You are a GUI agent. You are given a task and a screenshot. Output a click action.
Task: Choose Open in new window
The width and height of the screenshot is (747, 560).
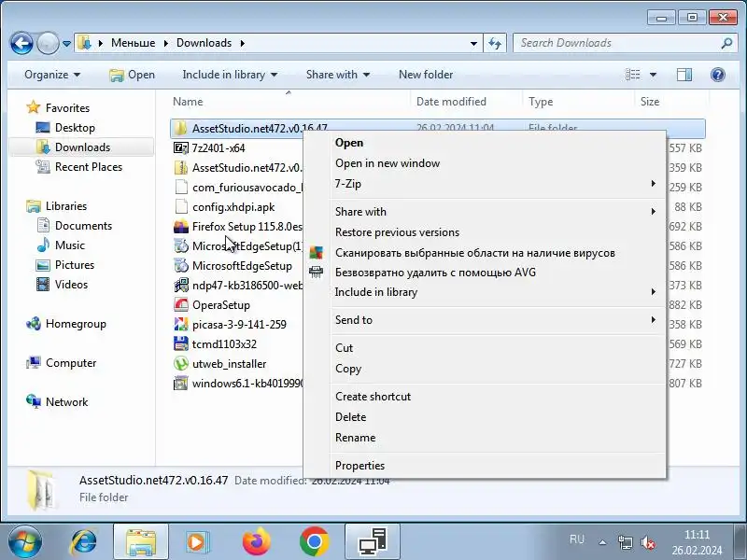point(485,163)
